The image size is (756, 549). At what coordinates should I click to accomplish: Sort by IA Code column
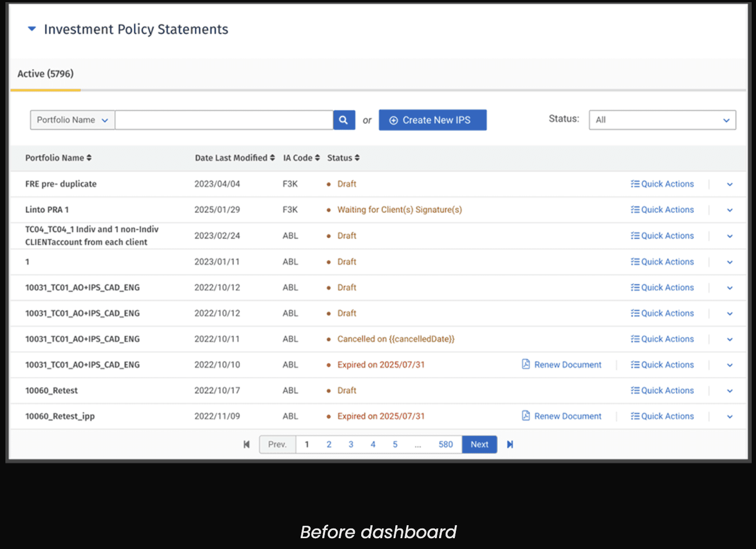coord(302,158)
